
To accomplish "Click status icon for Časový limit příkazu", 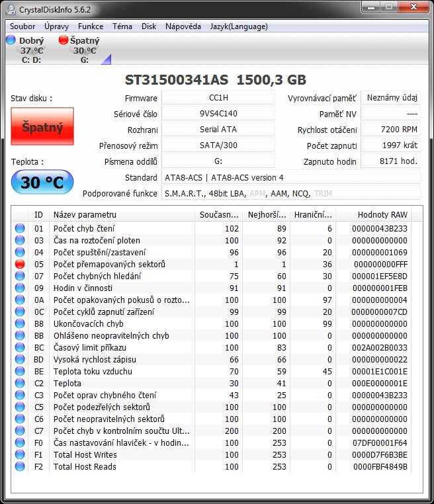I will [x=20, y=347].
